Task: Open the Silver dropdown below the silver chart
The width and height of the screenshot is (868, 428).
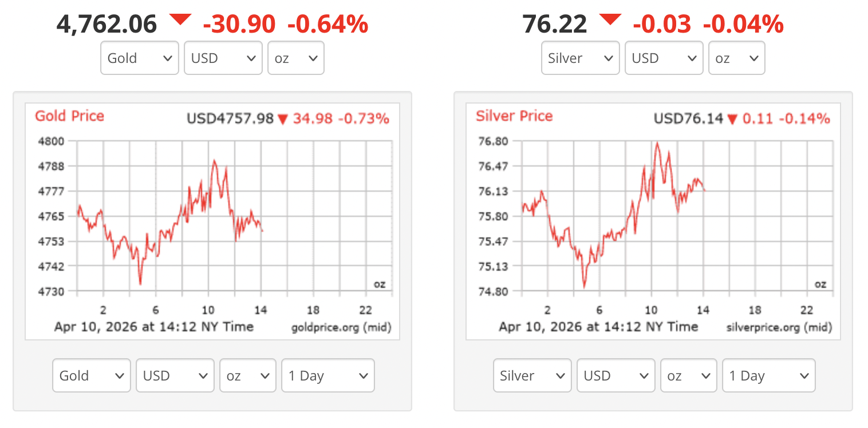Action: tap(532, 375)
